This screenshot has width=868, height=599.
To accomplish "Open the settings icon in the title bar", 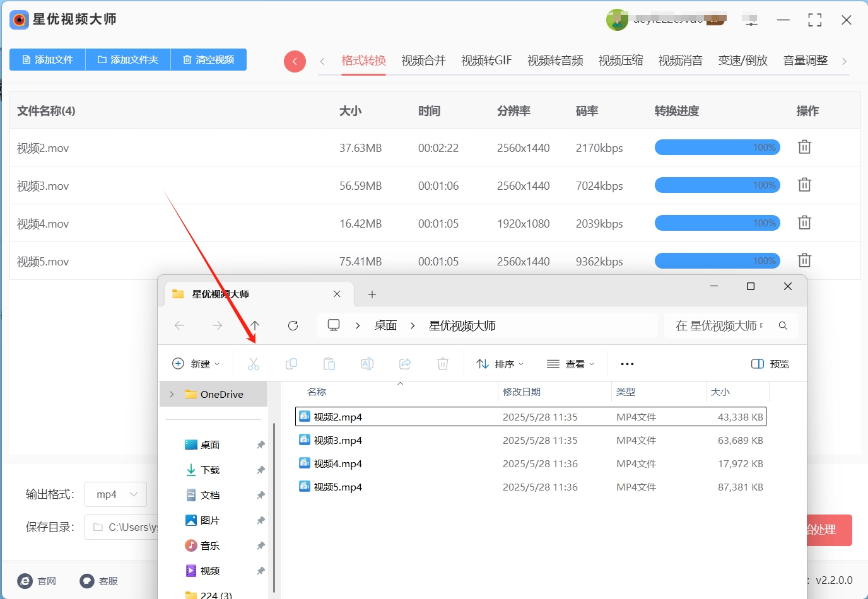I will (x=751, y=20).
